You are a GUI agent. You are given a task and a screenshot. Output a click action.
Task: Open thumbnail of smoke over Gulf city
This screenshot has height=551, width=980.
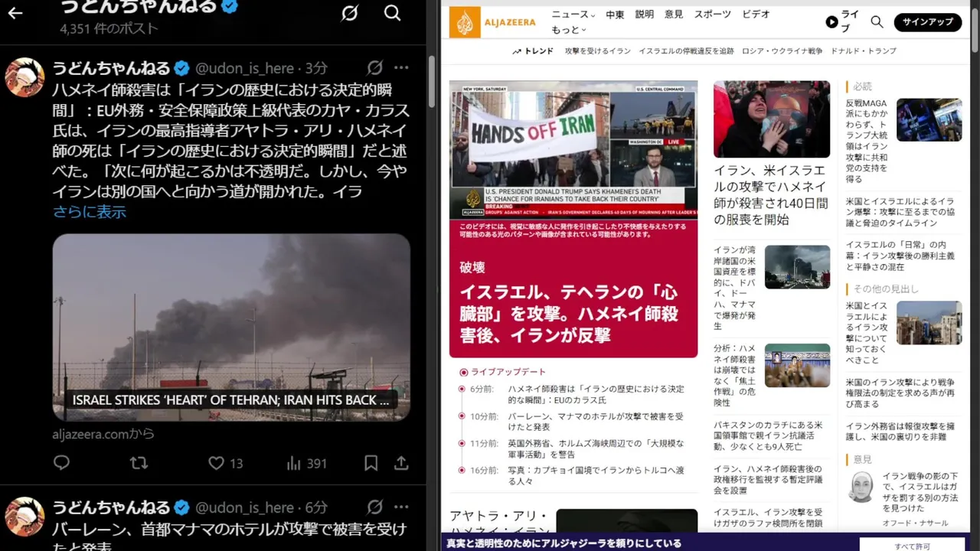coord(797,266)
